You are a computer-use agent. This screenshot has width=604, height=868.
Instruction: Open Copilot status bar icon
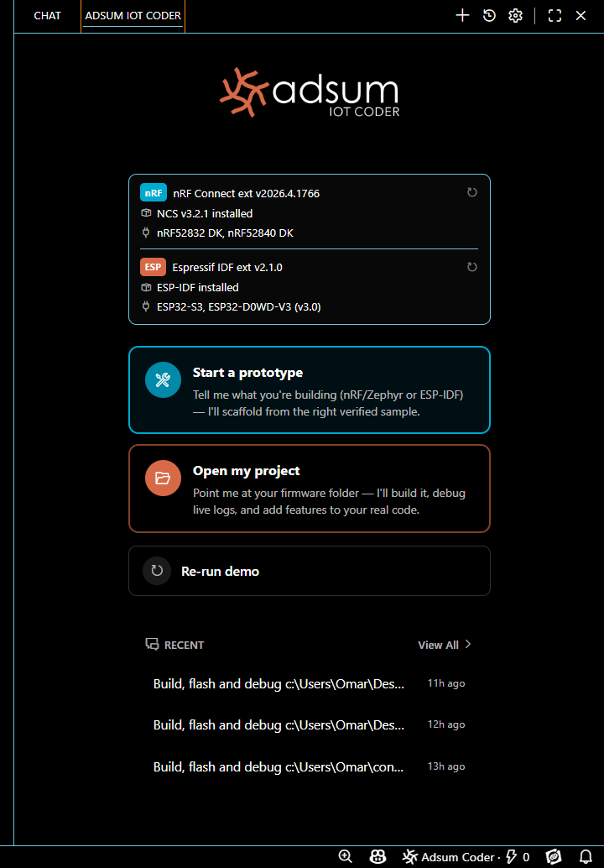[377, 857]
